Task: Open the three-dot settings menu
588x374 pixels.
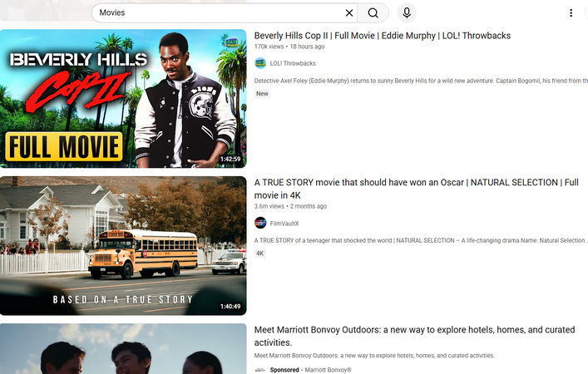Action: point(571,13)
